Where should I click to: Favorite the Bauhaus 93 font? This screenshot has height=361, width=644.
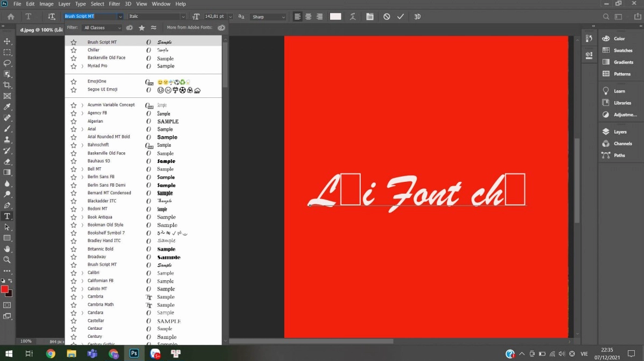tap(74, 161)
